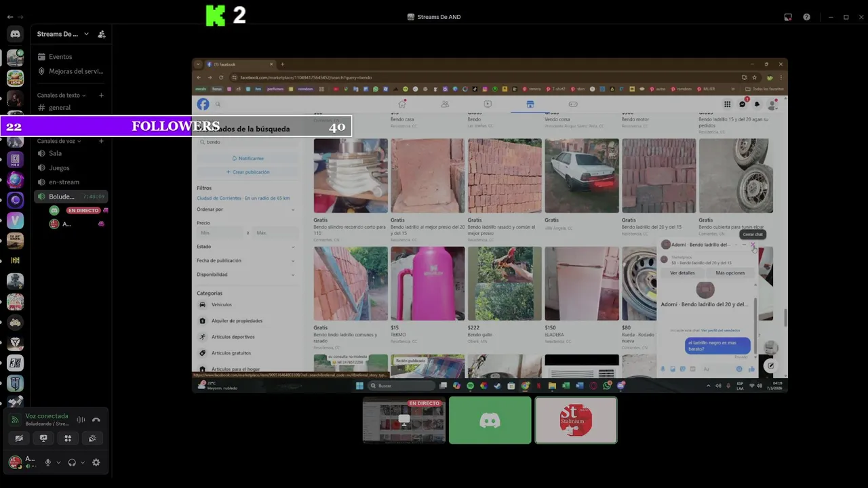The height and width of the screenshot is (488, 868).
Task: Click Más opciones in the streamed chat
Action: (730, 272)
